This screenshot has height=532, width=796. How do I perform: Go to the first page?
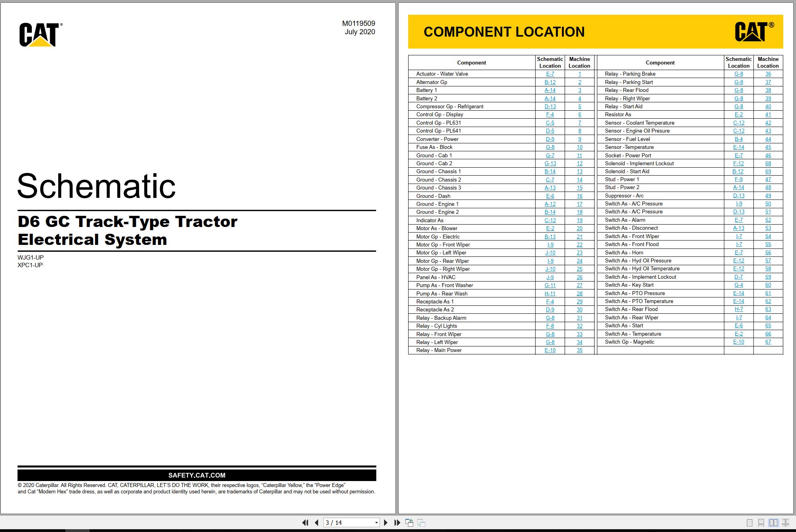tap(305, 522)
